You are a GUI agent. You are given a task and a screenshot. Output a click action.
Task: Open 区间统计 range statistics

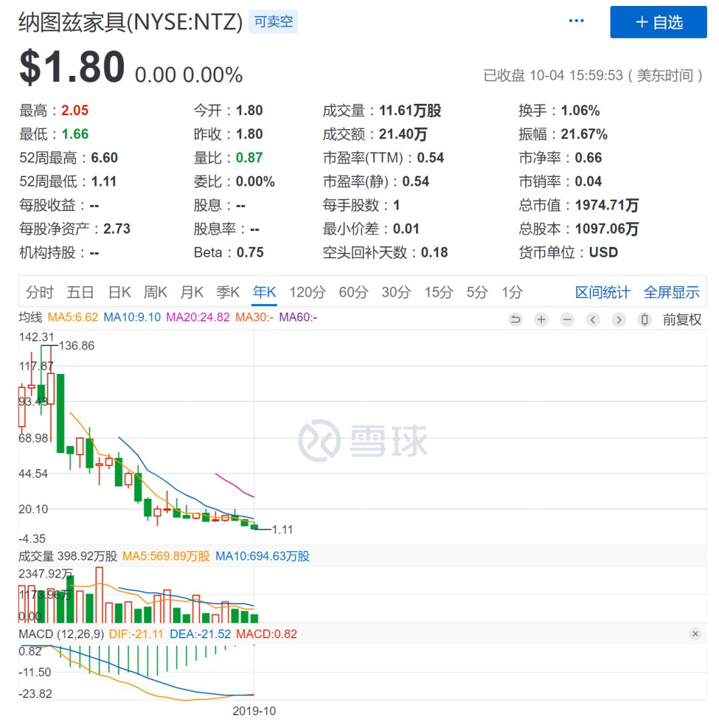602,292
